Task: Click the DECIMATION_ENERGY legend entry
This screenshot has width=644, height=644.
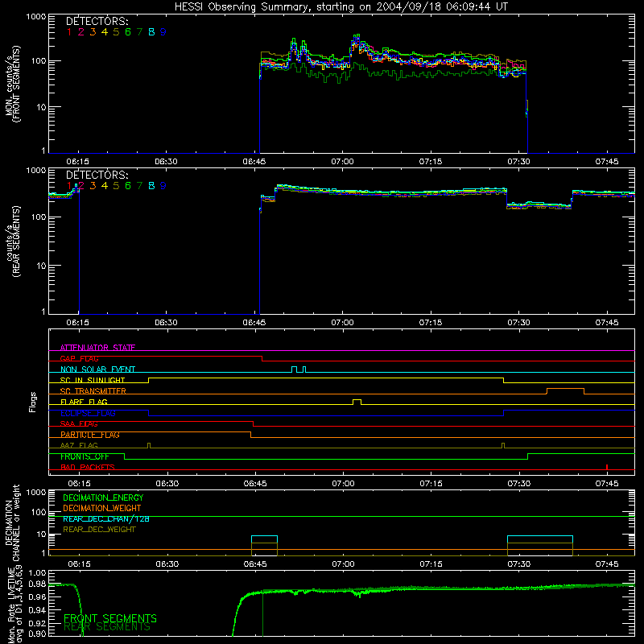Action: click(103, 497)
